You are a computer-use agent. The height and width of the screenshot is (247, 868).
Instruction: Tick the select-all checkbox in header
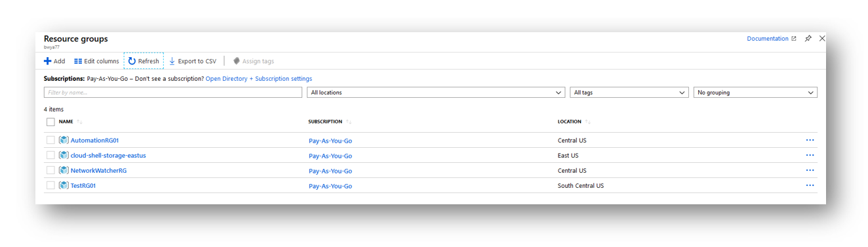(x=50, y=122)
